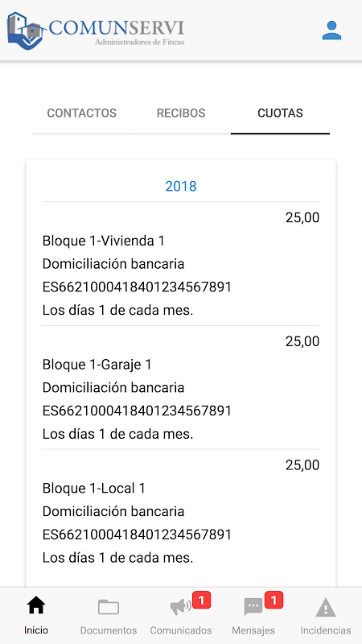Open the user profile icon
The width and height of the screenshot is (362, 644).
(331, 31)
